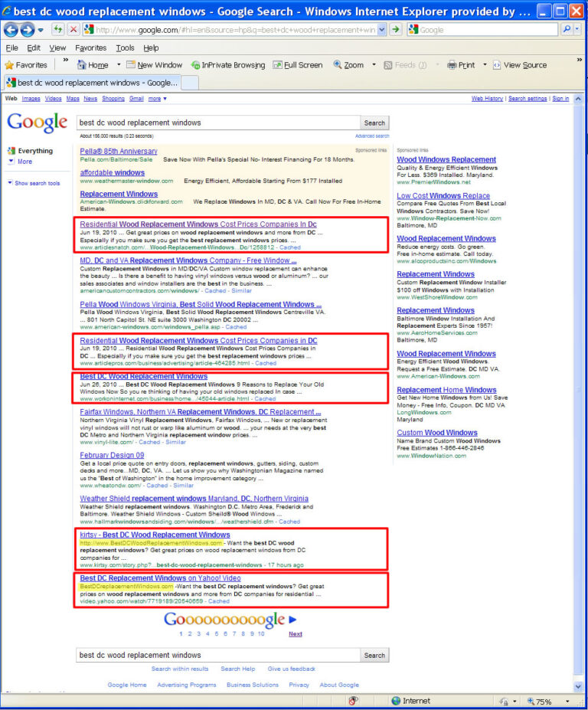Open the address bar URL dropdown
The height and width of the screenshot is (710, 588).
[x=382, y=30]
